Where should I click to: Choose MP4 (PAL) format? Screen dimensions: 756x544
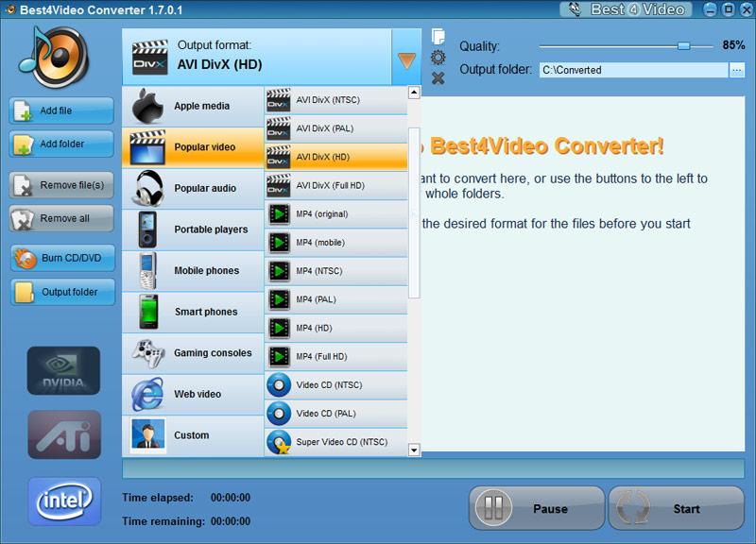point(336,299)
